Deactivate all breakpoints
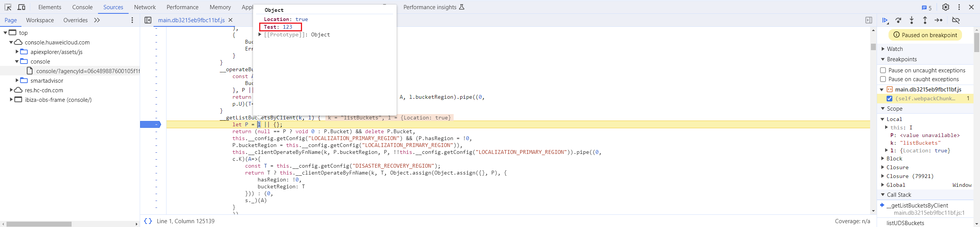The width and height of the screenshot is (980, 227). click(x=956, y=20)
